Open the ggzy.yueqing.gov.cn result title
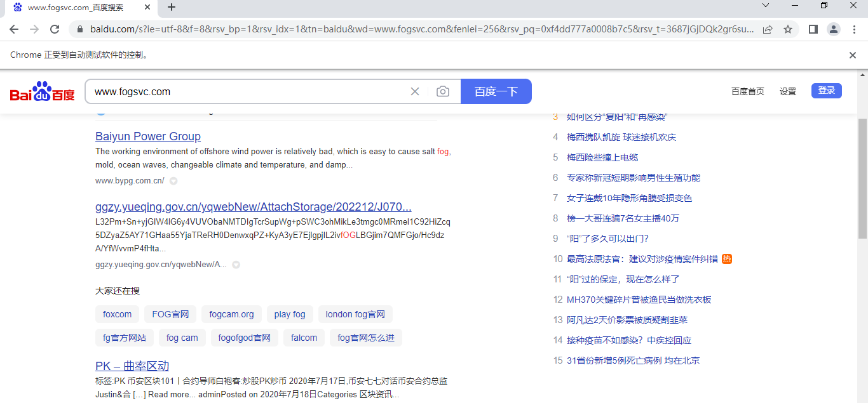This screenshot has width=868, height=403. 254,207
